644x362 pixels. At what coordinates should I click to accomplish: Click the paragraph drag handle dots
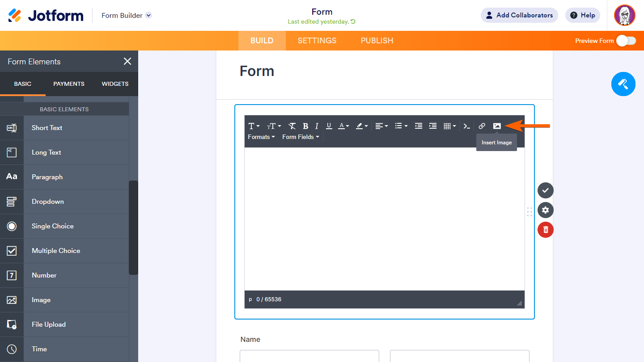530,212
